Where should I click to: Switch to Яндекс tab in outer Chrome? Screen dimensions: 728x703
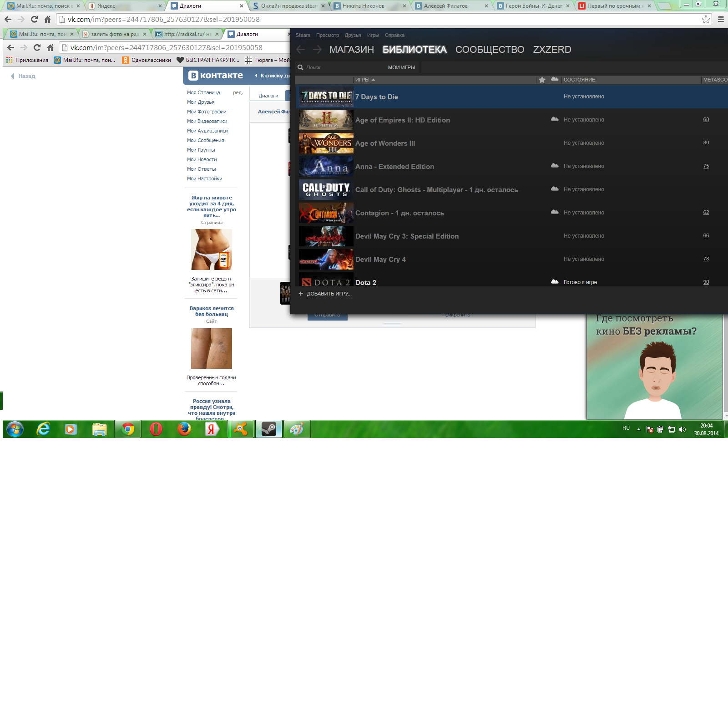(124, 6)
